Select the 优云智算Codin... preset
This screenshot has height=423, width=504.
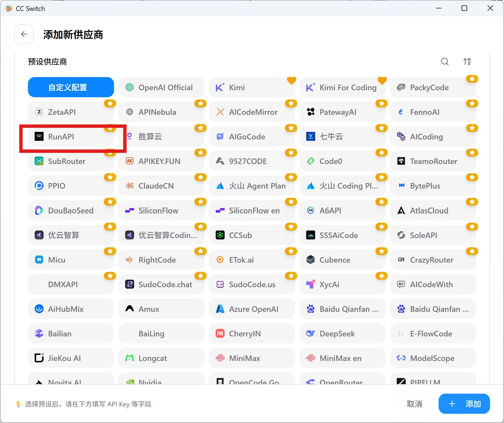coord(161,235)
